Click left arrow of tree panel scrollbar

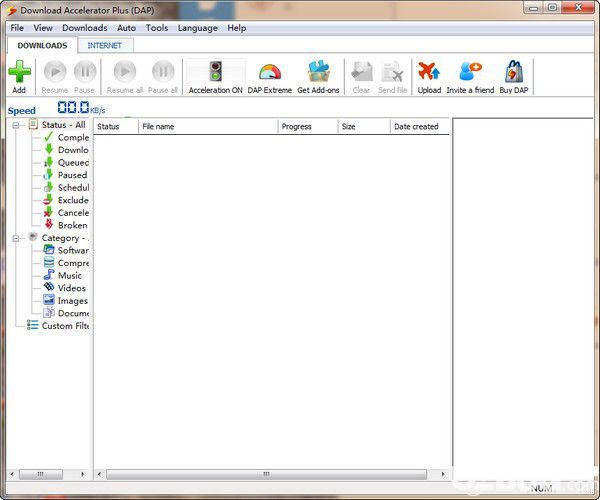(12, 474)
